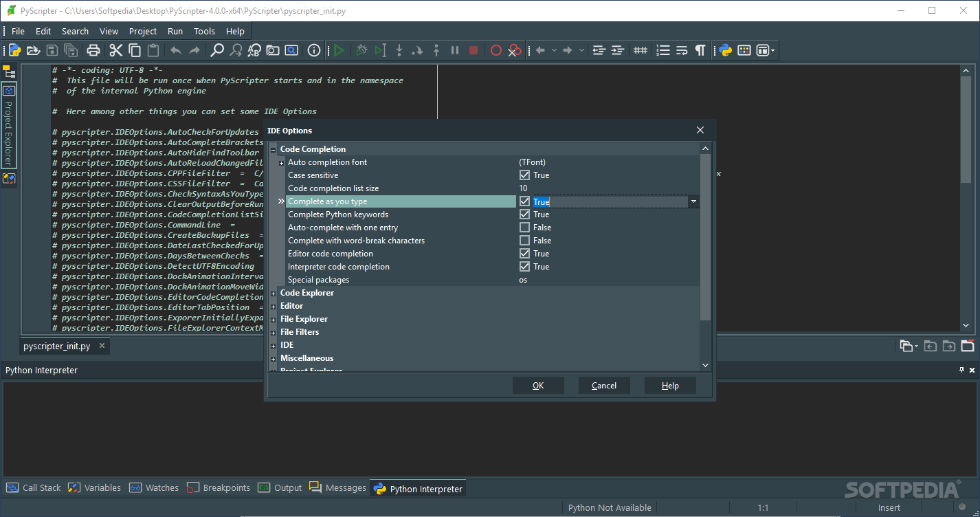Create a new Python module
980x517 pixels.
click(14, 50)
